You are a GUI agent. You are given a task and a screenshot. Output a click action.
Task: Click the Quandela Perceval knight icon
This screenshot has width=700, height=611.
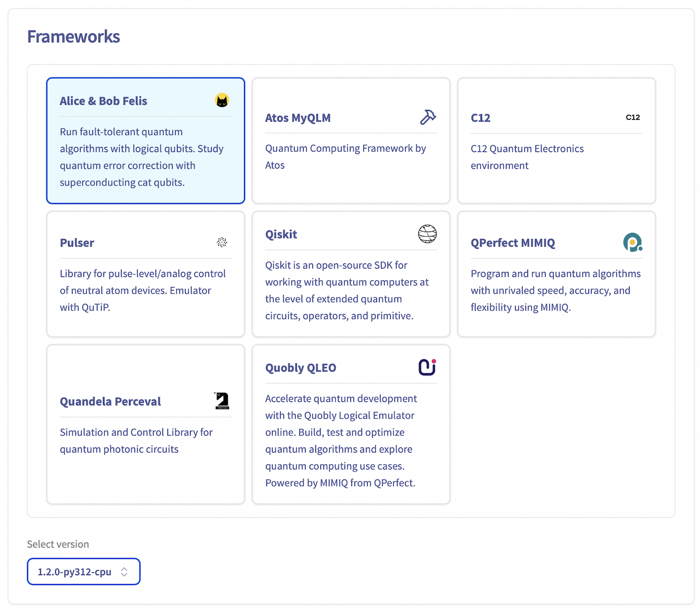point(221,400)
